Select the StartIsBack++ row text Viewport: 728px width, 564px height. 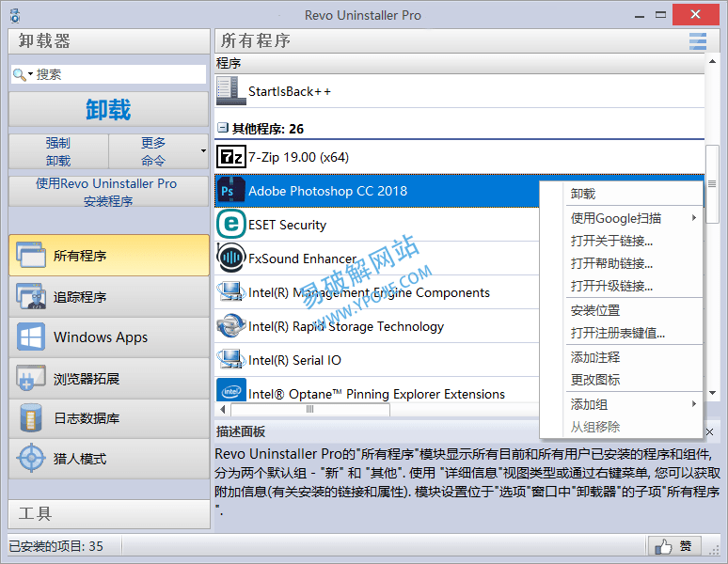(x=290, y=91)
